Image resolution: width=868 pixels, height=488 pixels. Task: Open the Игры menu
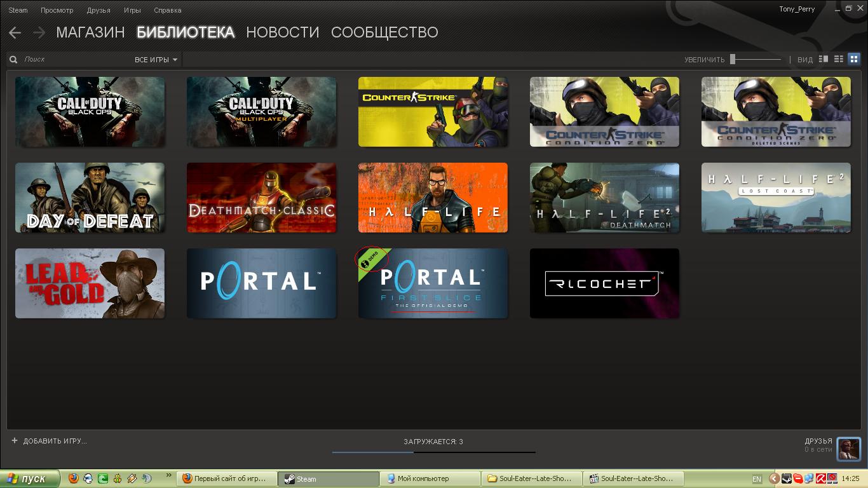tap(132, 10)
